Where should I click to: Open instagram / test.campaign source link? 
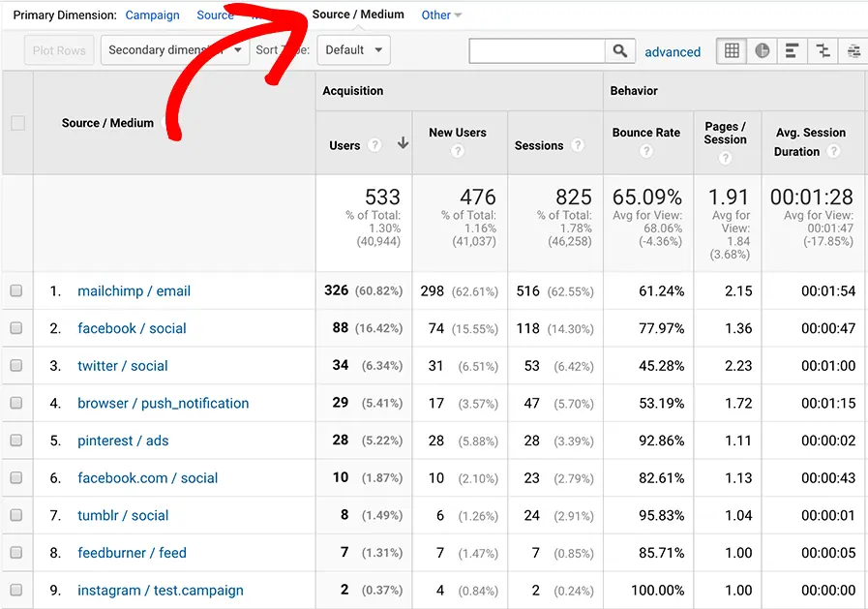coord(161,591)
